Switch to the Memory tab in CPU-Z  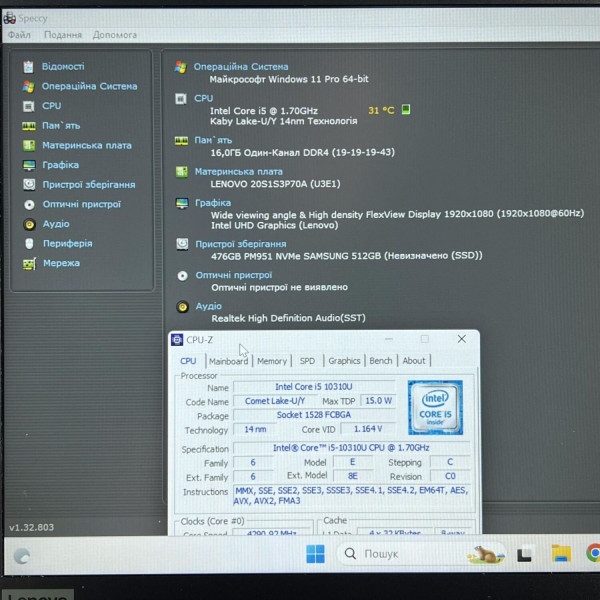pyautogui.click(x=272, y=361)
